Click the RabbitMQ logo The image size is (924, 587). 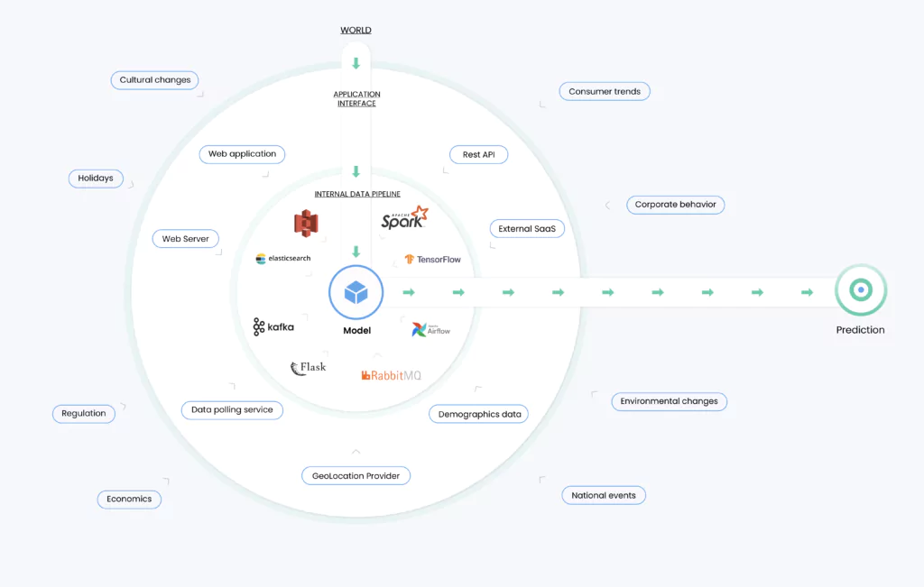coord(392,375)
